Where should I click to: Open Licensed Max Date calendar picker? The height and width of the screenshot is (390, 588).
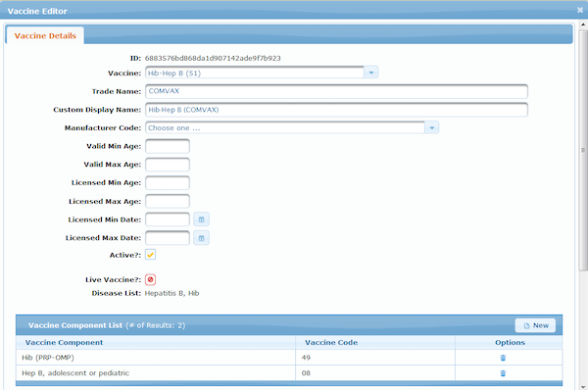(201, 238)
